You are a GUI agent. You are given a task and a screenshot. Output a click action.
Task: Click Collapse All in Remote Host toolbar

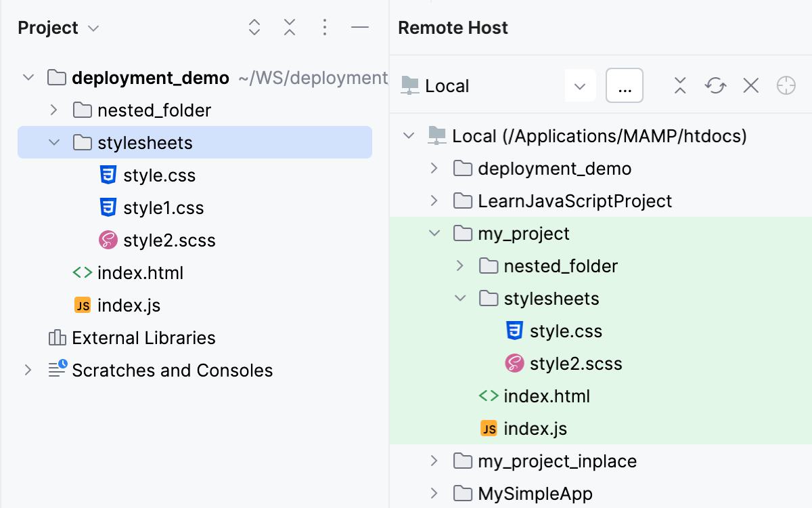[x=680, y=86]
